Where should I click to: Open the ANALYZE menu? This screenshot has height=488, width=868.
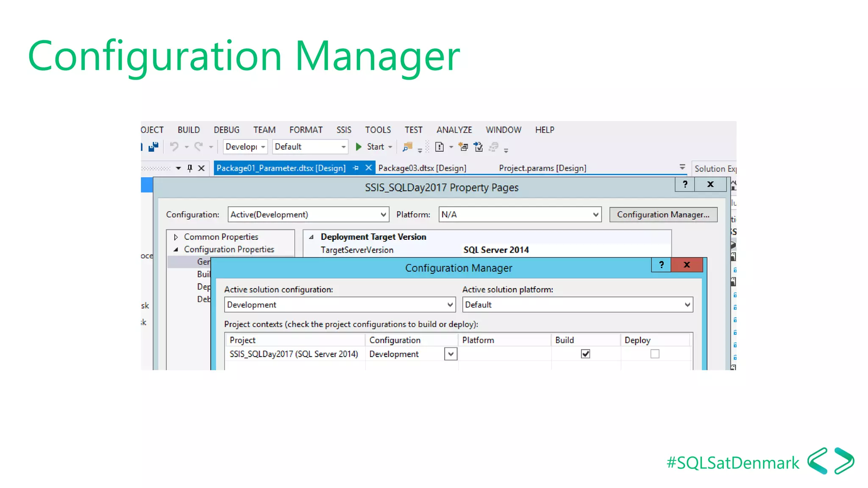454,130
